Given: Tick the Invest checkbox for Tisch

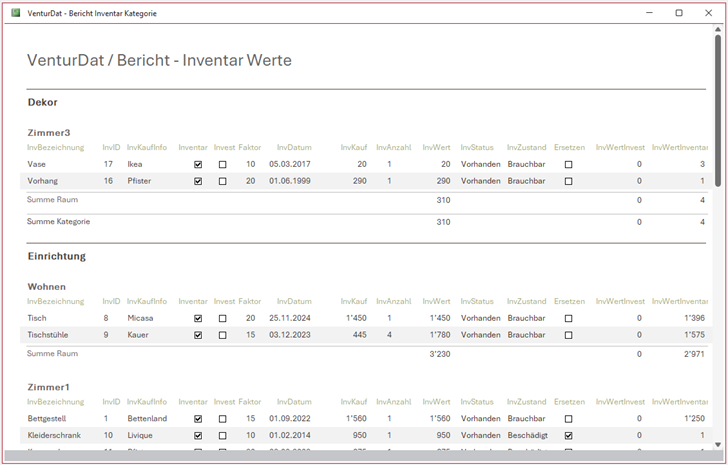Looking at the screenshot, I should [x=222, y=318].
